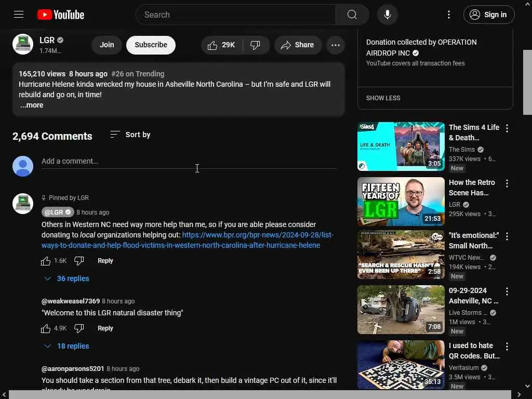Open @aaronparsons5201 profile
The width and height of the screenshot is (532, 399).
[73, 369]
